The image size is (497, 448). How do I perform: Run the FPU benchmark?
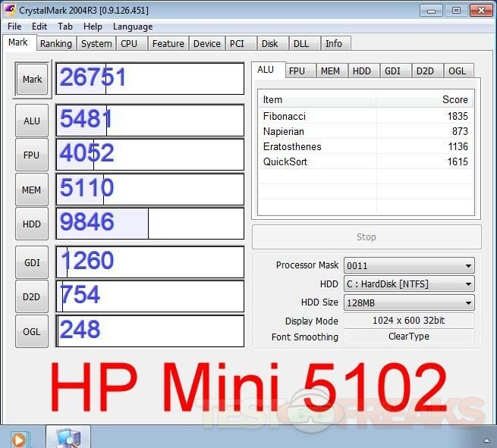tap(32, 155)
